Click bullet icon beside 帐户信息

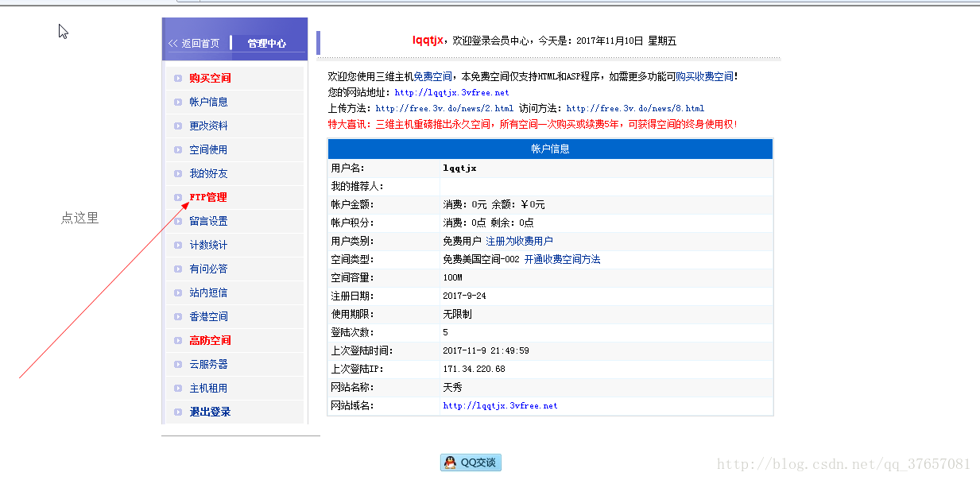point(178,102)
